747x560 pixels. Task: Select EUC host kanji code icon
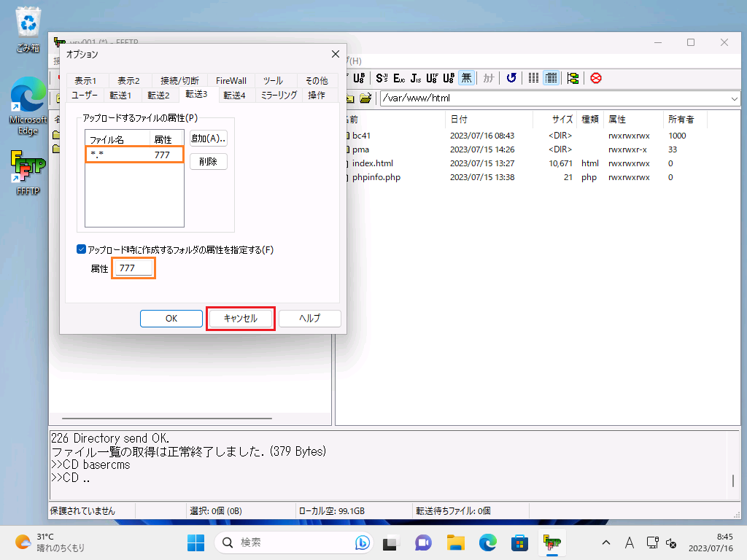(399, 78)
